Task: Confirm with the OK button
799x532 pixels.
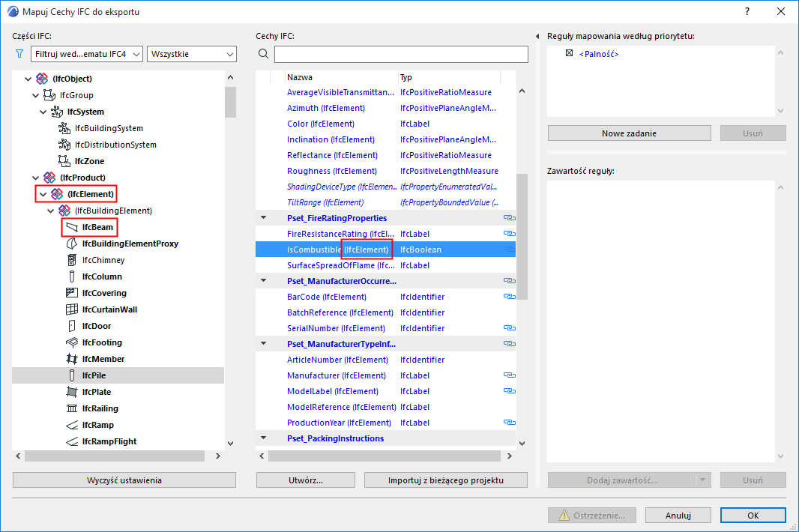Action: 753,516
